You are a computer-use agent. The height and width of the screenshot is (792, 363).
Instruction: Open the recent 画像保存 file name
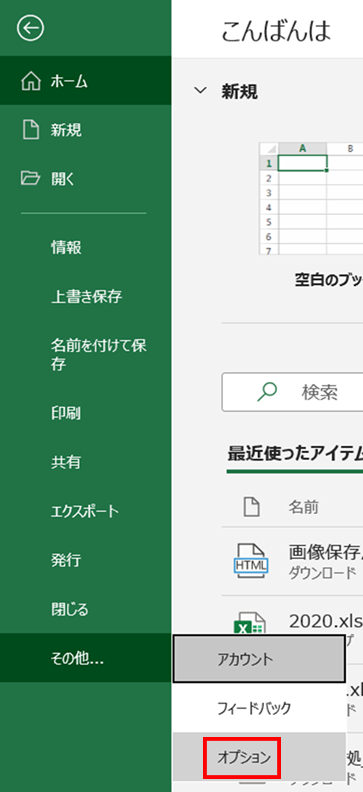coord(326,552)
